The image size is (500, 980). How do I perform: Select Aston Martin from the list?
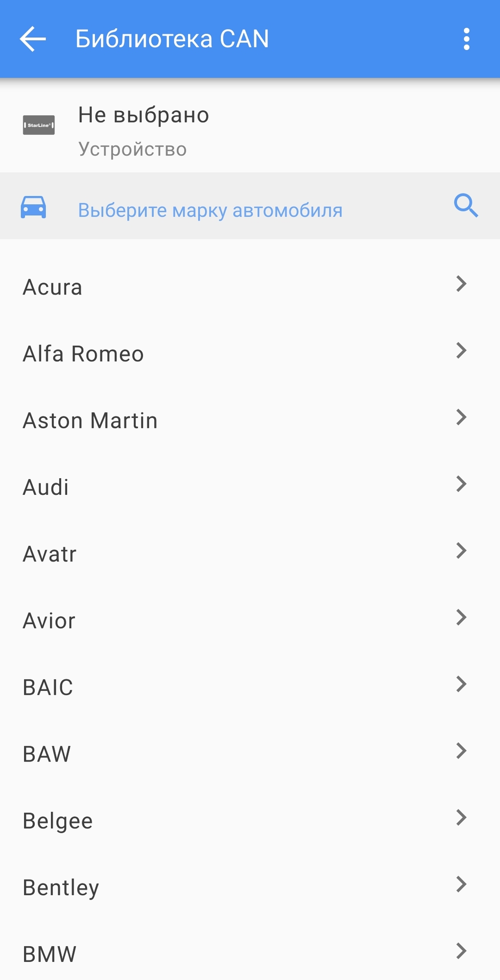91,421
